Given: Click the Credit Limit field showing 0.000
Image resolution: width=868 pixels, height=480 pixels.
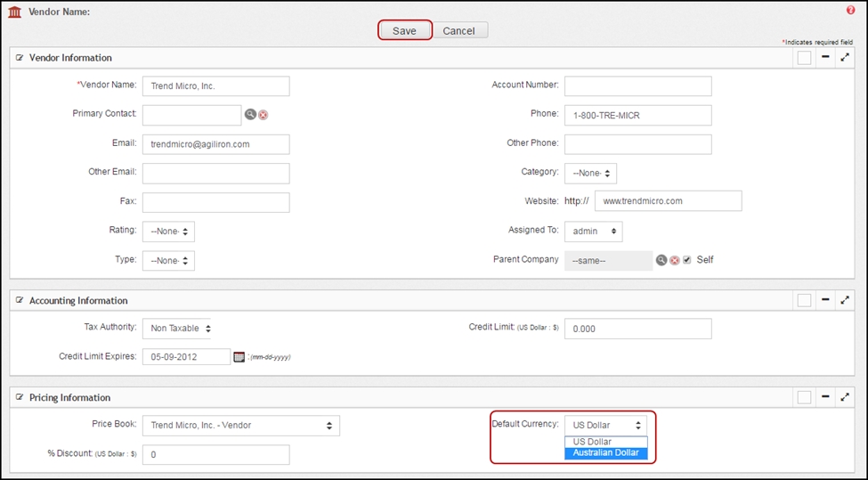Looking at the screenshot, I should 638,329.
